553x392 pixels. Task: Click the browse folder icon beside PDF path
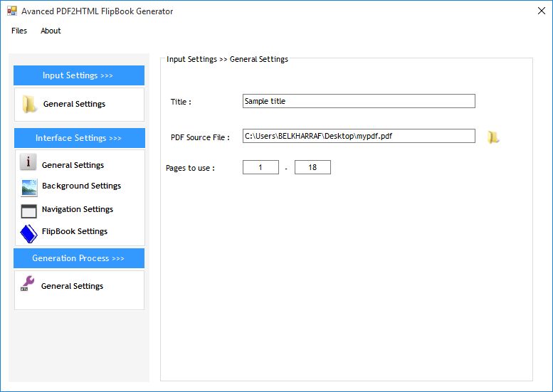point(493,137)
